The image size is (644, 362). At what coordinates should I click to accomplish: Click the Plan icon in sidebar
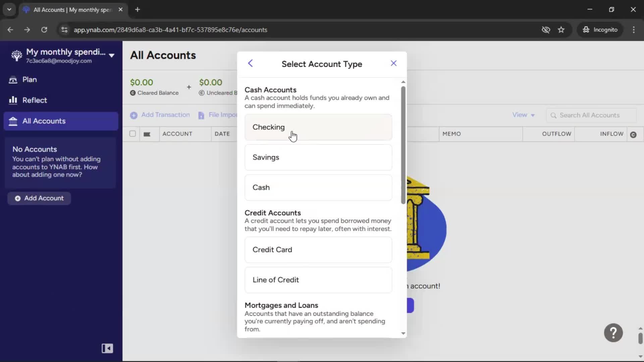(x=13, y=80)
